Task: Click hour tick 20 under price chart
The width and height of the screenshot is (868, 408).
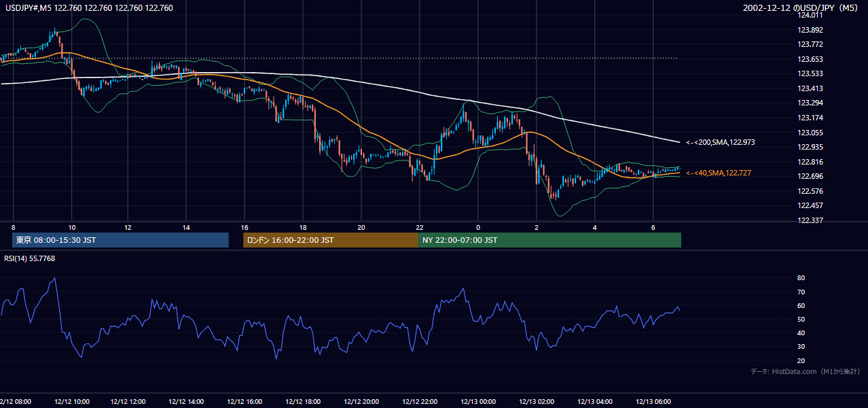Action: (361, 227)
